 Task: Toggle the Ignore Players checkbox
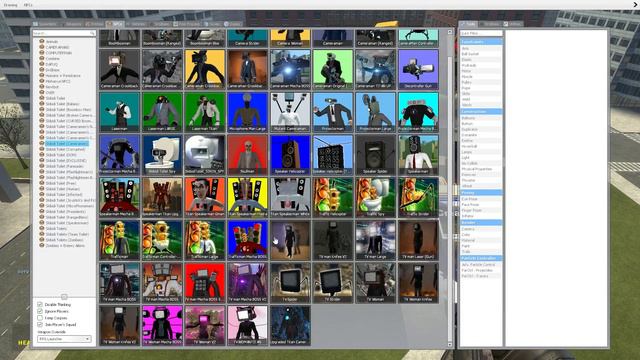click(x=40, y=311)
